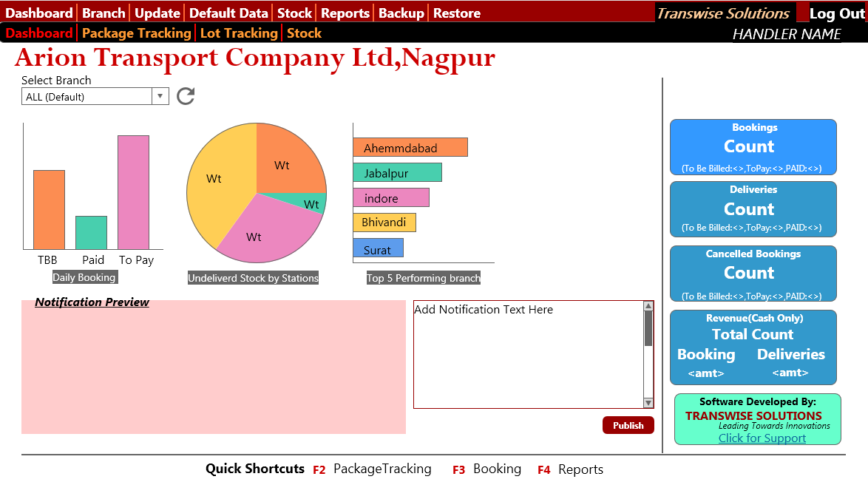Viewport: 868px width, 482px height.
Task: Open the Click for Support link
Action: coord(762,438)
